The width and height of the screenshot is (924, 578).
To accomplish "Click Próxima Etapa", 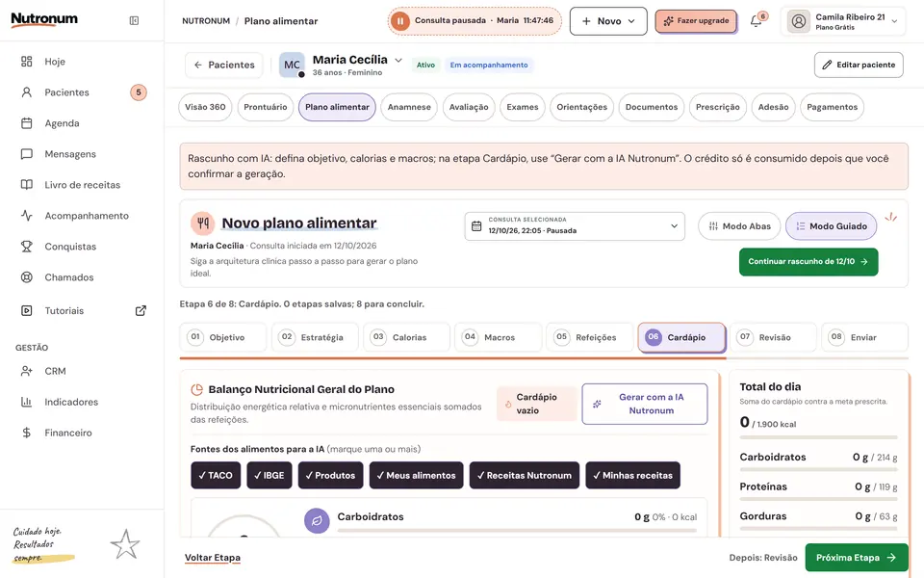I will (857, 558).
